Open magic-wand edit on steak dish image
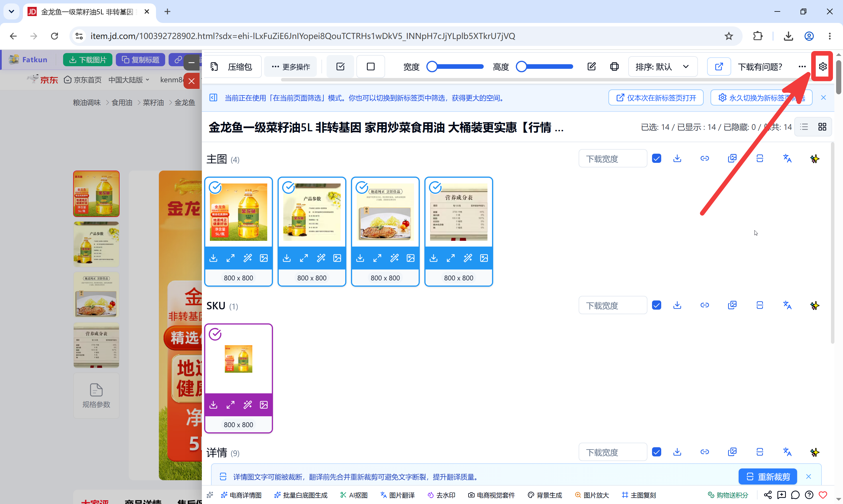Image resolution: width=843 pixels, height=504 pixels. tap(394, 258)
